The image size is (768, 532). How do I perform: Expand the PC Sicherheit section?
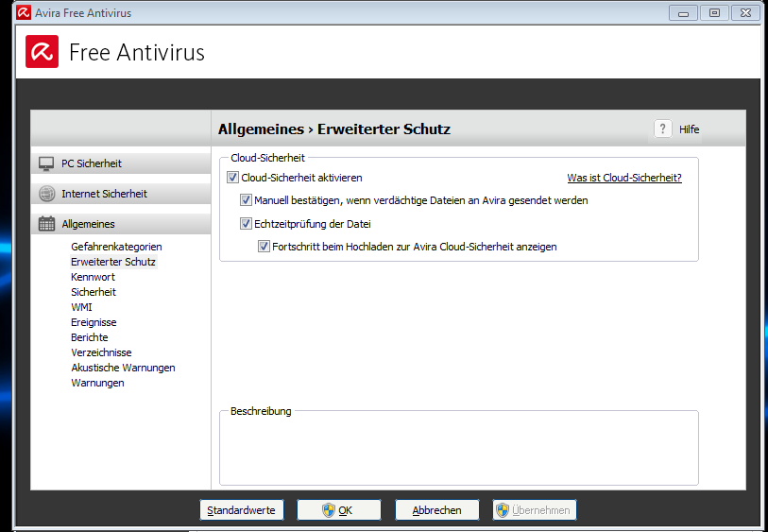[121, 163]
